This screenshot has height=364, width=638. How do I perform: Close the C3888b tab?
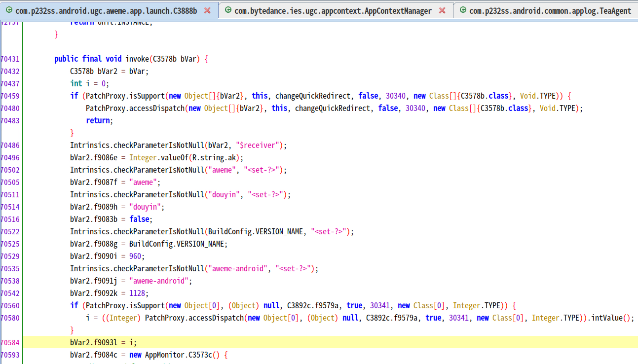[x=207, y=10]
